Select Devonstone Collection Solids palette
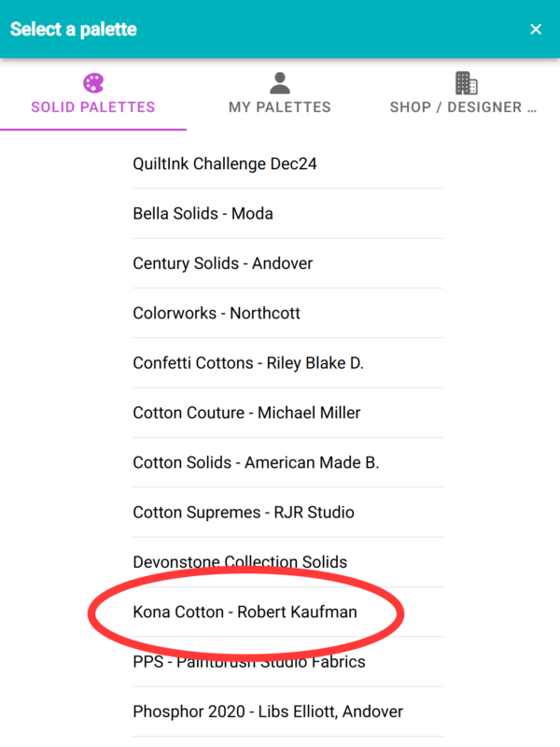Viewport: 560px width, 747px height. (240, 562)
